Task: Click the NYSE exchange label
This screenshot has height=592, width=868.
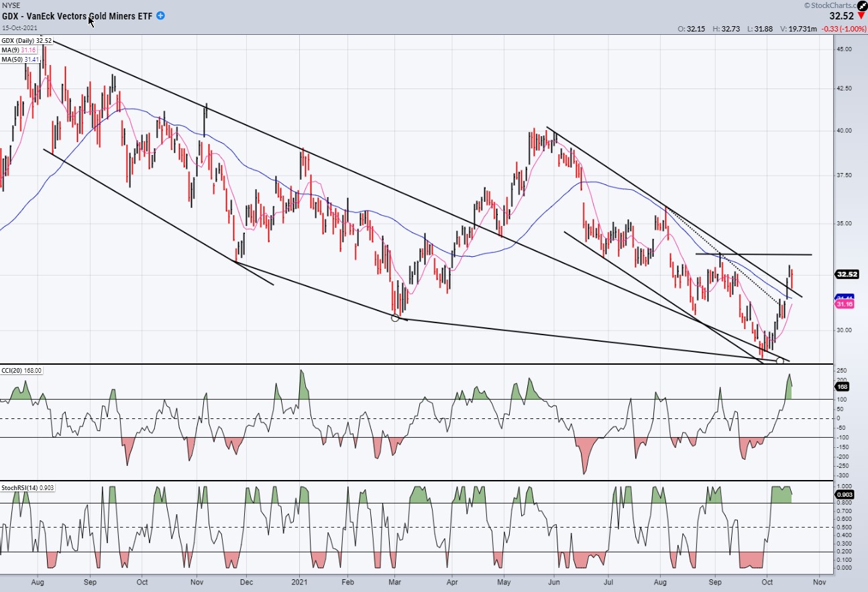Action: [x=11, y=5]
